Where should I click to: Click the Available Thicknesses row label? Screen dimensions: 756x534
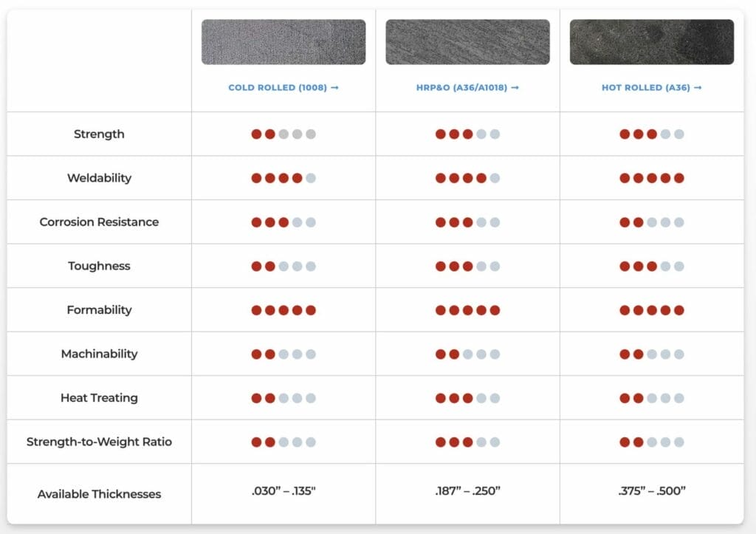99,494
